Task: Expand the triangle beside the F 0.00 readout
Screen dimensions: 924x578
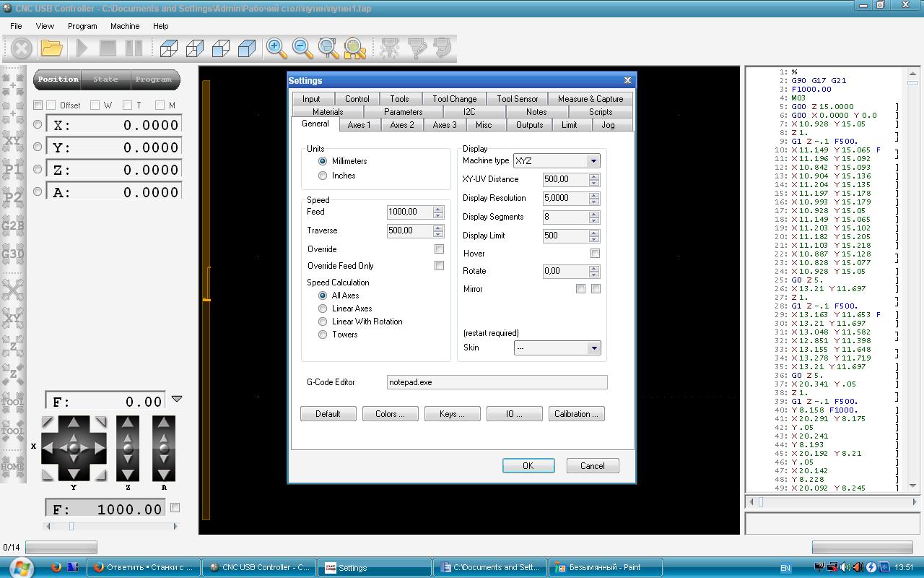Action: [x=177, y=399]
